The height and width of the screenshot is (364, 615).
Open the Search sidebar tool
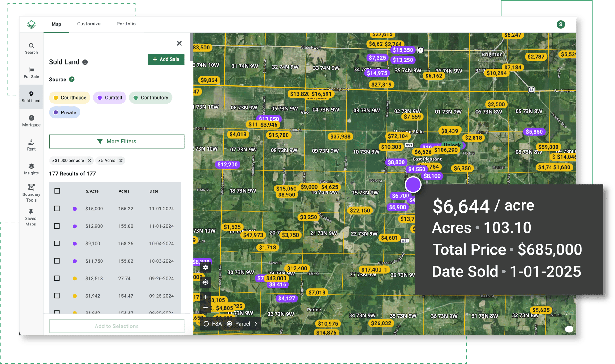pos(31,49)
